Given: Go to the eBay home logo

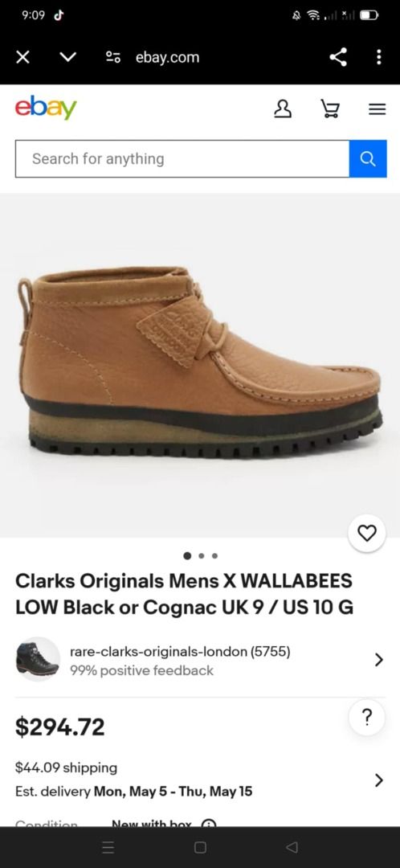Looking at the screenshot, I should click(46, 108).
